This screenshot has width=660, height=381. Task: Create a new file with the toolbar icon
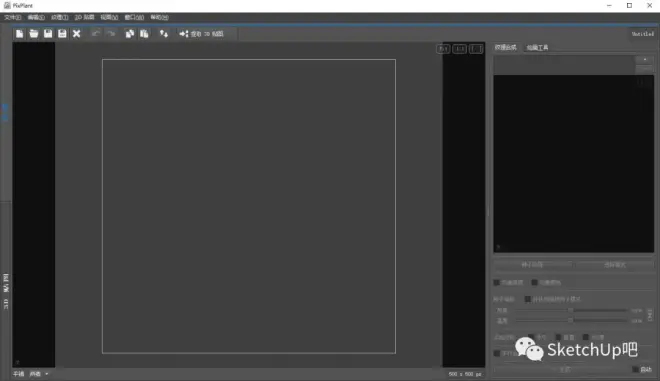19,34
